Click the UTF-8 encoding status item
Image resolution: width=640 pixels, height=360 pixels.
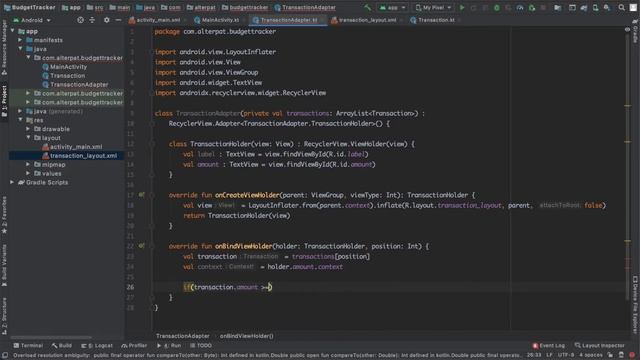[566, 355]
